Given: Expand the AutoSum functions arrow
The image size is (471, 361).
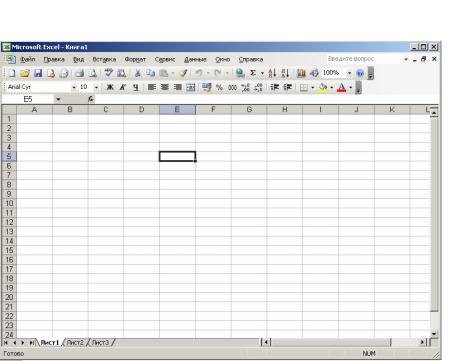Looking at the screenshot, I should (262, 73).
